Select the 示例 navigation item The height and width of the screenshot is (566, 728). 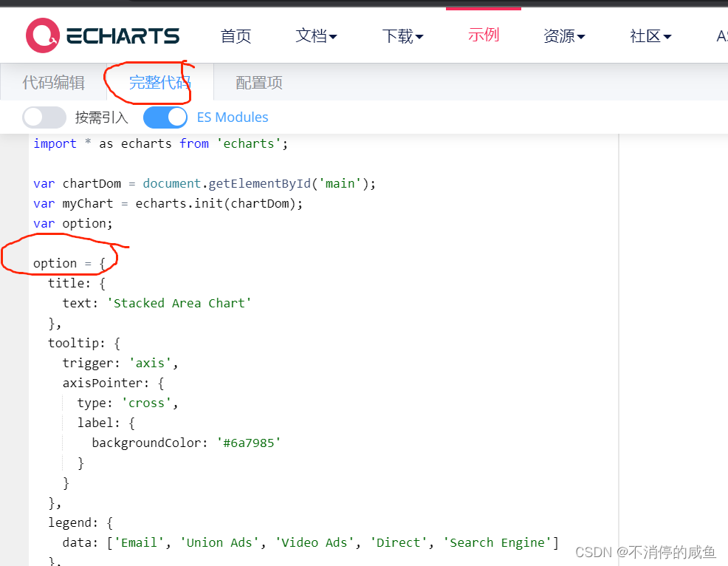point(483,35)
